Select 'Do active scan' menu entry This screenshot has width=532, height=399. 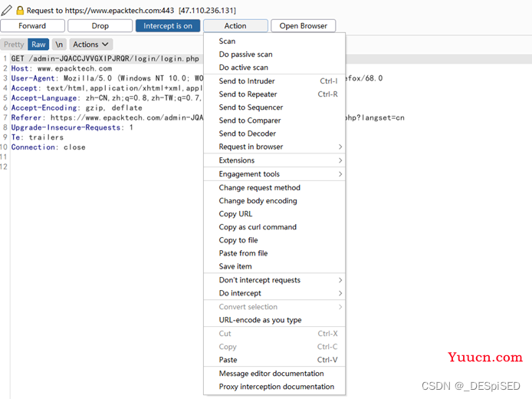click(274, 68)
